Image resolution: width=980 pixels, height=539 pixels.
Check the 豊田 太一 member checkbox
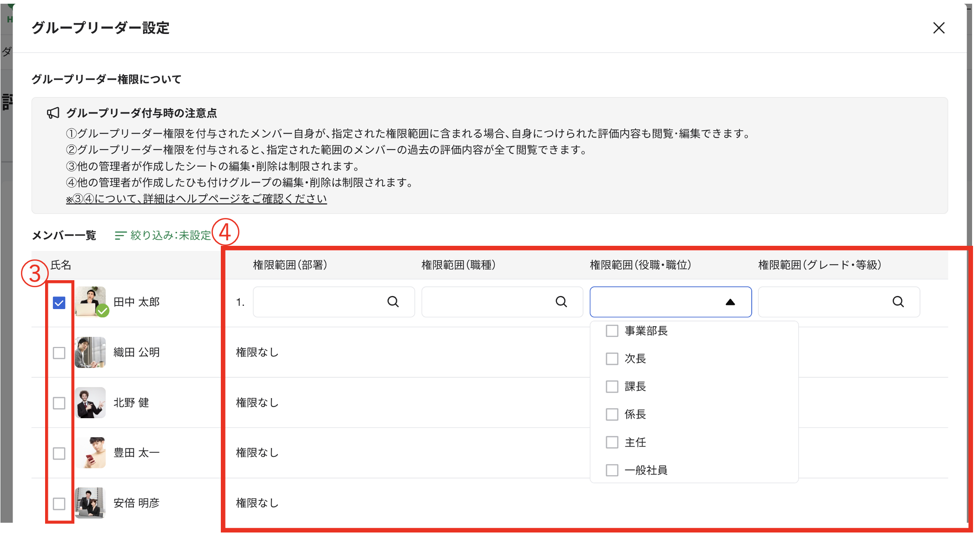pos(59,454)
